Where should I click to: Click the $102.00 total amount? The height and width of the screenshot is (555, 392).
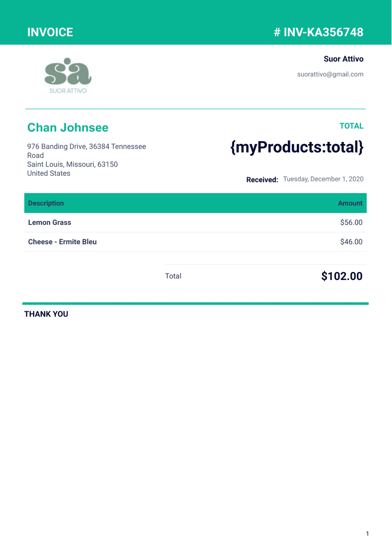click(x=342, y=277)
